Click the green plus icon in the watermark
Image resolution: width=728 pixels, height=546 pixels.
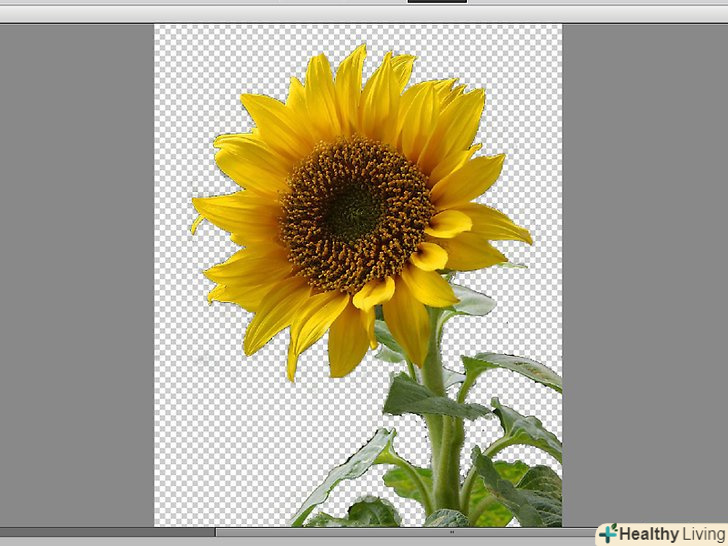(608, 535)
